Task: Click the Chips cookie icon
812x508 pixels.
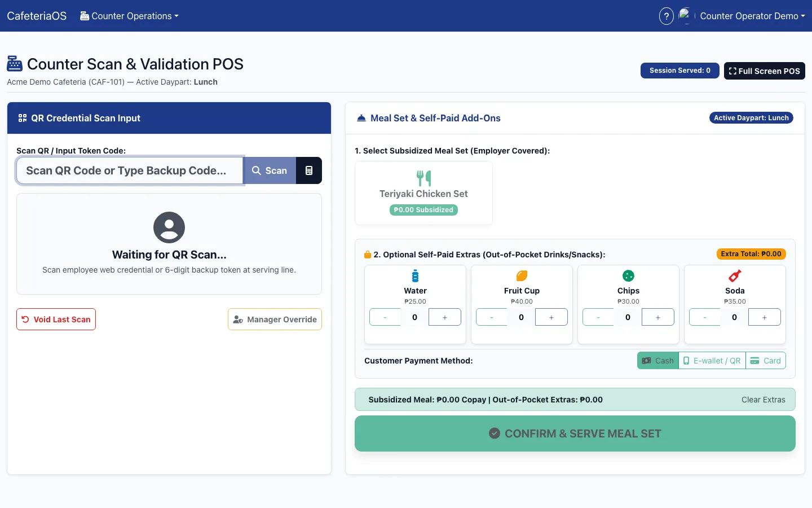Action: coord(628,276)
